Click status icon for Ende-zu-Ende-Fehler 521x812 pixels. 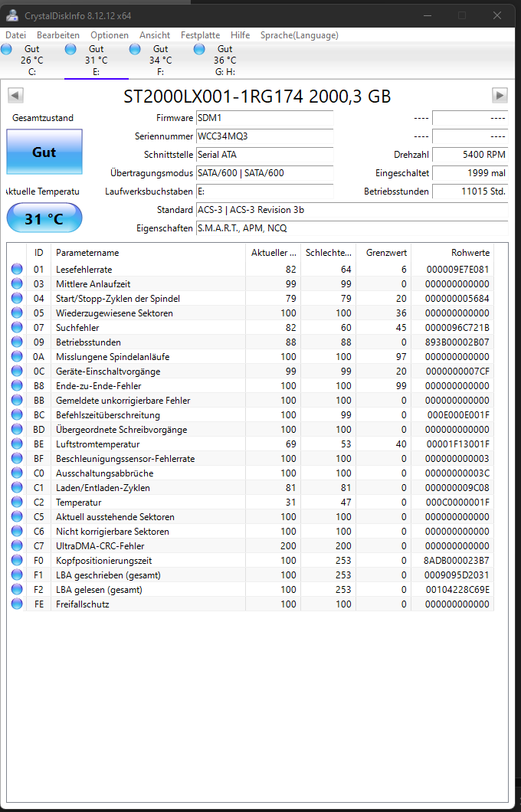pos(17,386)
